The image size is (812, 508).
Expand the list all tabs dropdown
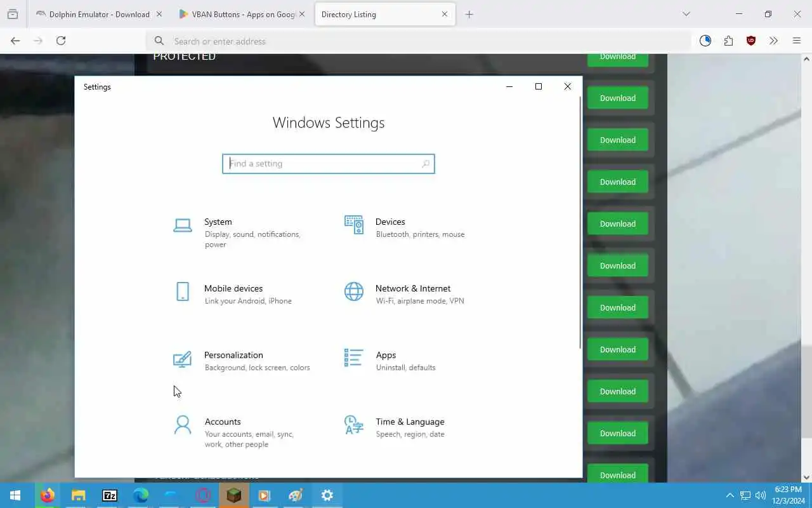pos(686,14)
